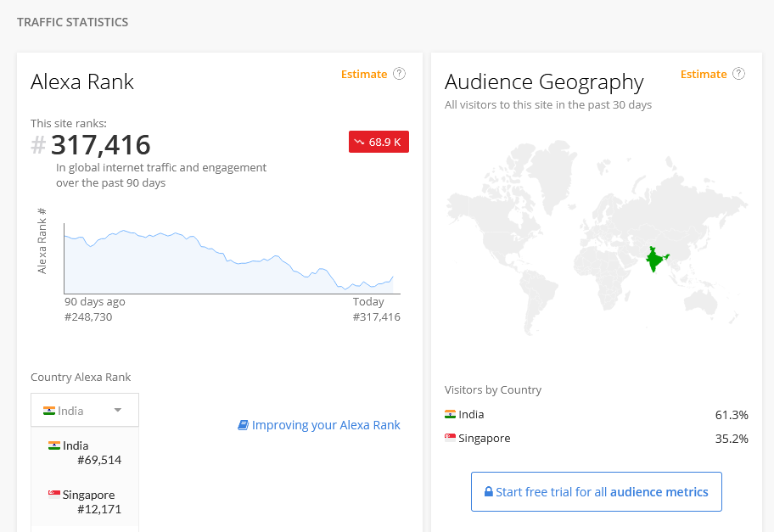Click the 35.2% value for Singapore visitors
Viewport: 774px width, 532px height.
coord(732,439)
